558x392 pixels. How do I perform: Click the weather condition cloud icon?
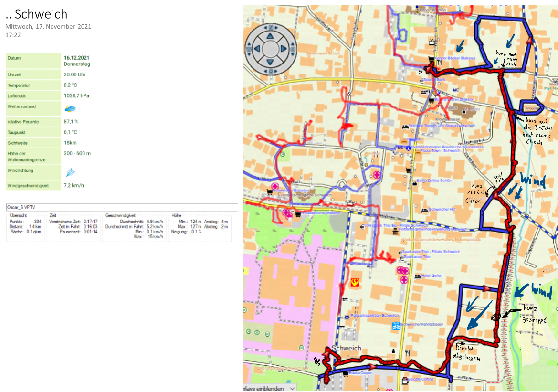point(70,108)
